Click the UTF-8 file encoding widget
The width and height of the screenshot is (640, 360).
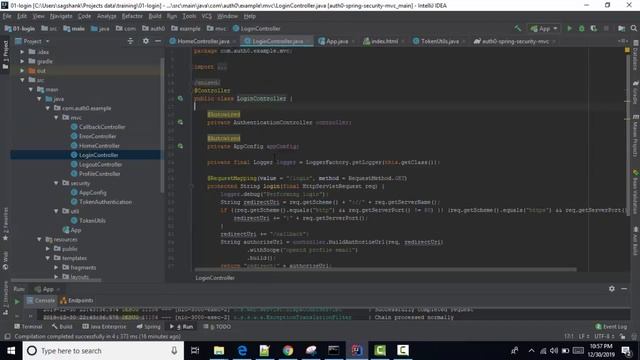(x=604, y=336)
